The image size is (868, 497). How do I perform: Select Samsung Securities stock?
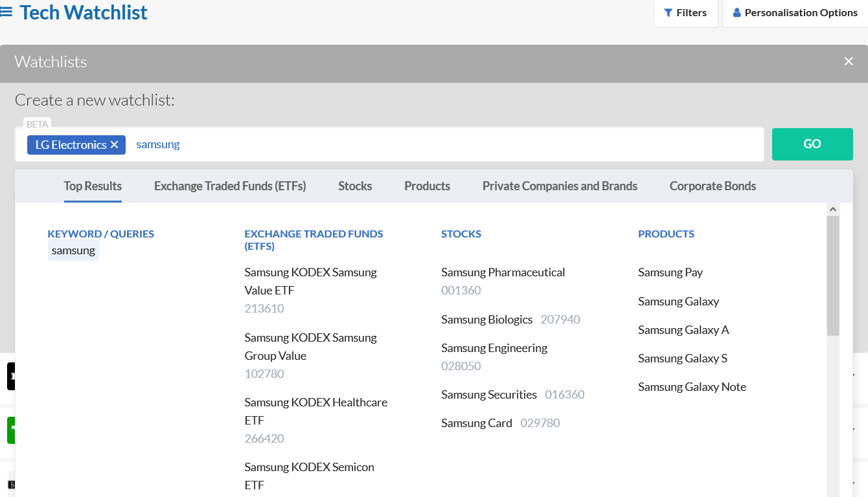(489, 395)
